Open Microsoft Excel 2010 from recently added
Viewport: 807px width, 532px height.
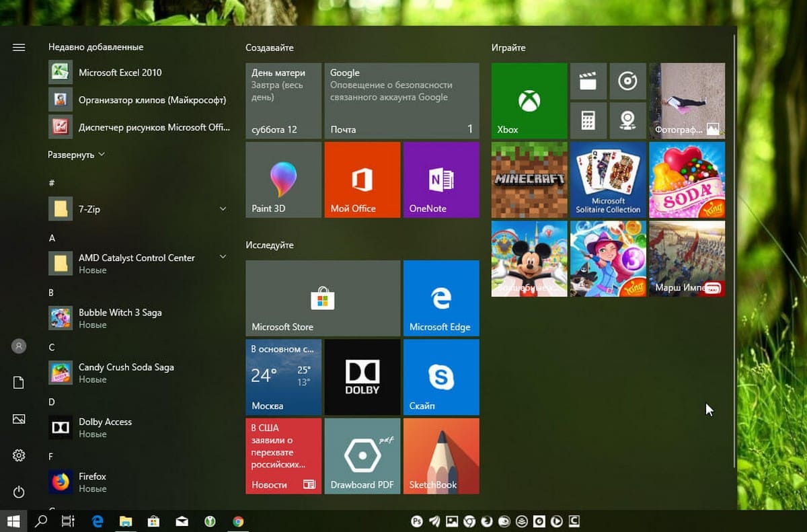(x=139, y=73)
